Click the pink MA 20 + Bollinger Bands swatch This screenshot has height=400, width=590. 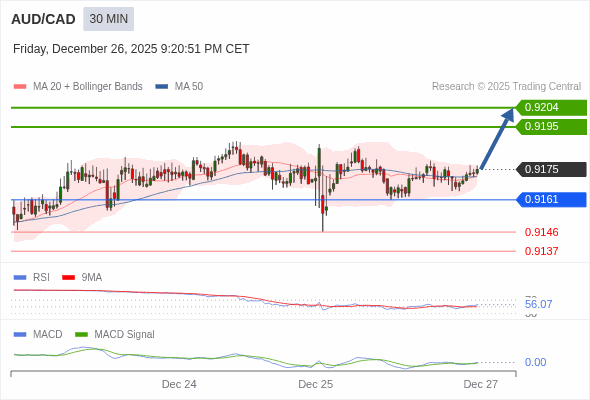[20, 87]
